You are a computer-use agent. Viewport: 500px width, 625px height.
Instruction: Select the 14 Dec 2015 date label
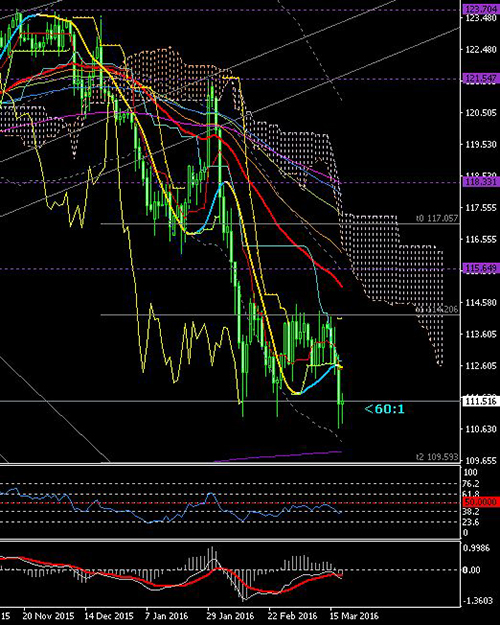pos(109,616)
